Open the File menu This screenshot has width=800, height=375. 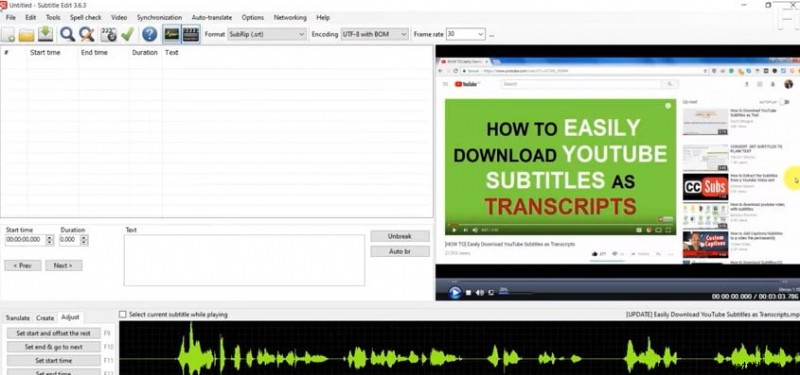11,17
